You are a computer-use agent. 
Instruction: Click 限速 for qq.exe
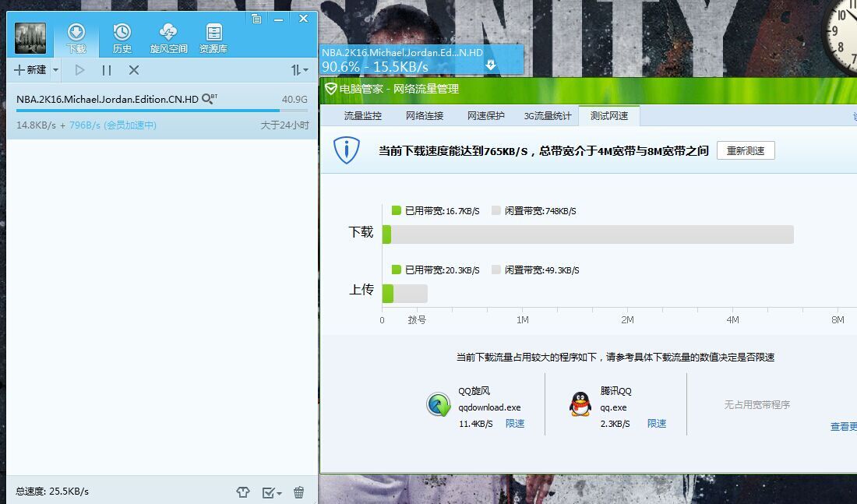click(657, 424)
